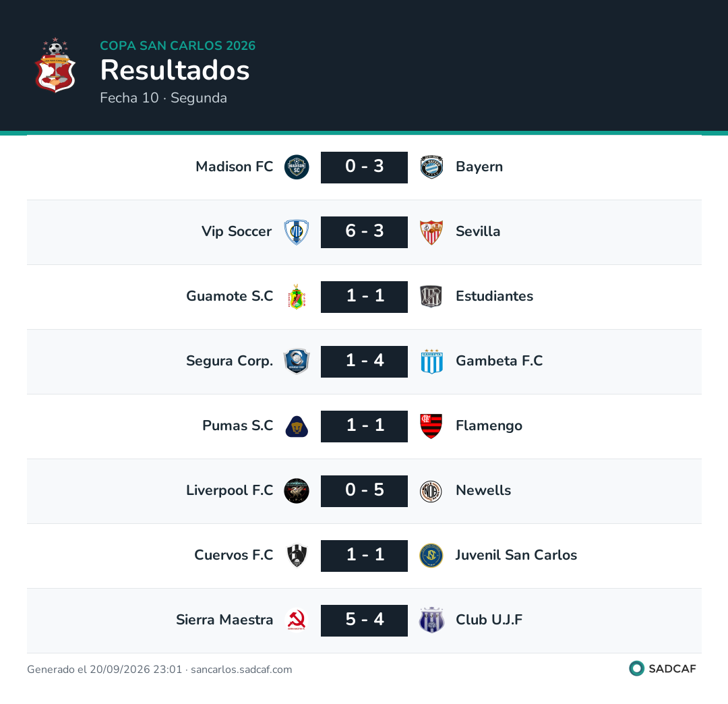The height and width of the screenshot is (704, 728).
Task: Click the Newells round crest
Action: (x=431, y=492)
